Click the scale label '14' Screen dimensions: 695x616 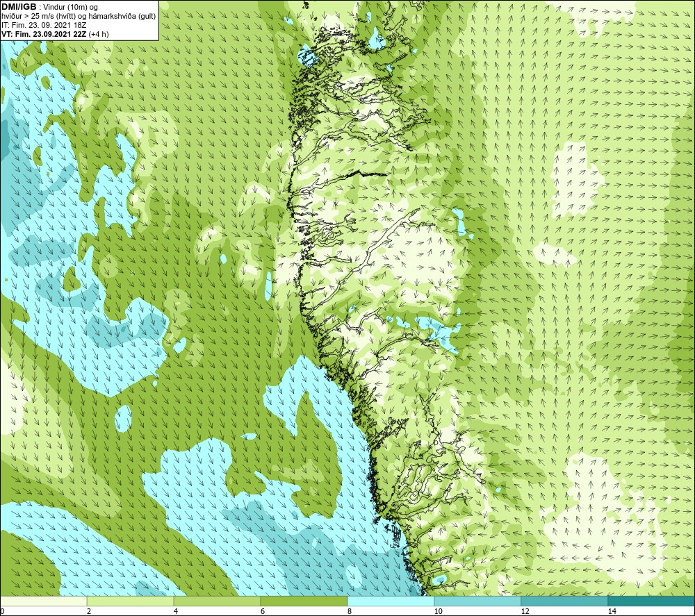click(612, 612)
